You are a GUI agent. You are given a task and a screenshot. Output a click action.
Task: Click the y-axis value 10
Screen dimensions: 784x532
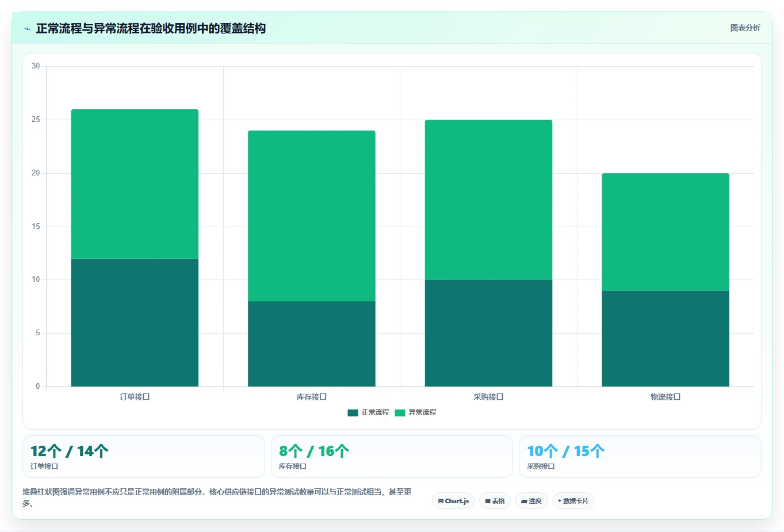point(36,280)
